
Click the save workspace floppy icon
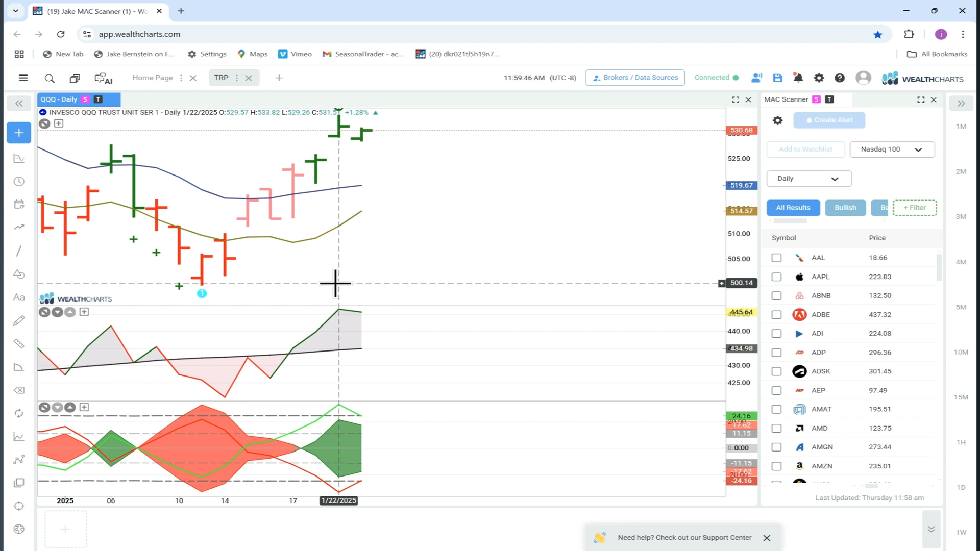pos(777,78)
